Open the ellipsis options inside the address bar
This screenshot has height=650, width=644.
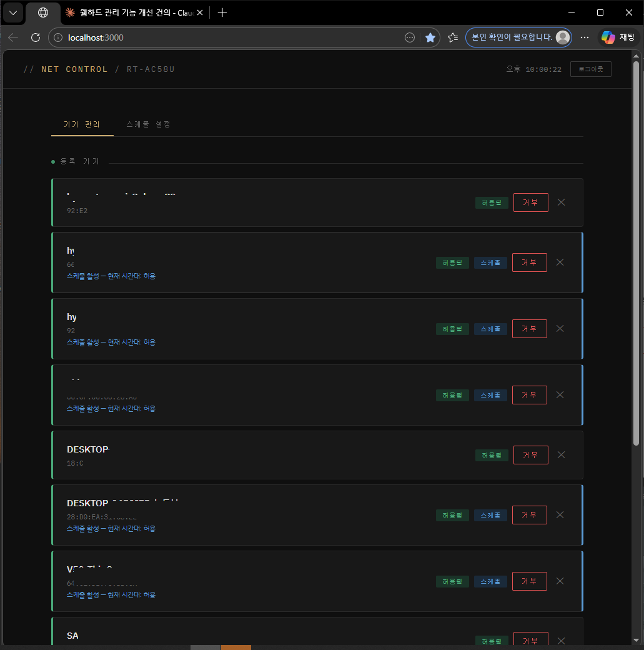click(x=410, y=37)
